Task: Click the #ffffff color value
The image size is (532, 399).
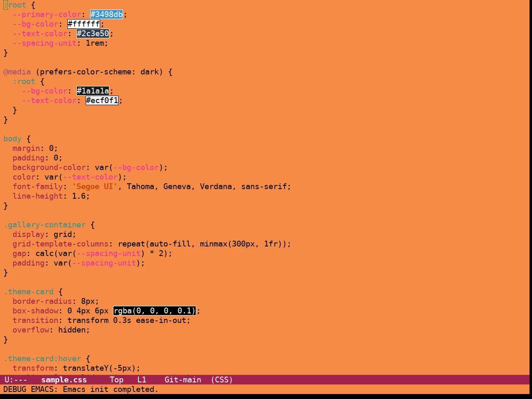Action: [84, 24]
